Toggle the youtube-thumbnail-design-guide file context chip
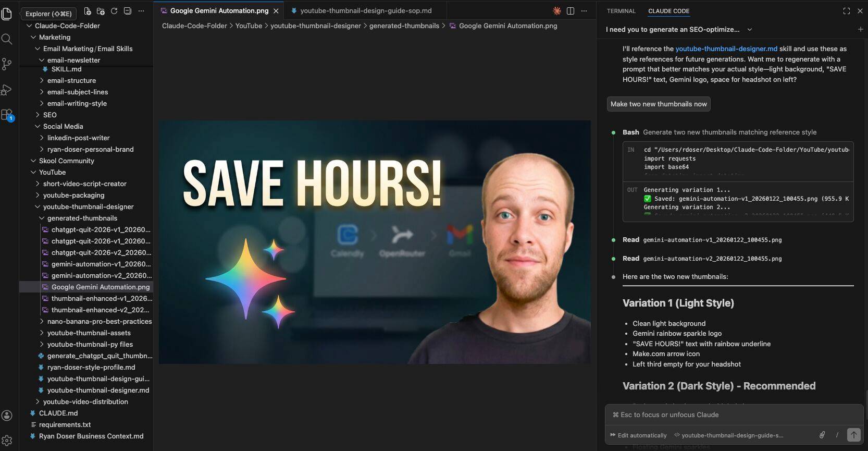This screenshot has width=868, height=451. click(728, 435)
